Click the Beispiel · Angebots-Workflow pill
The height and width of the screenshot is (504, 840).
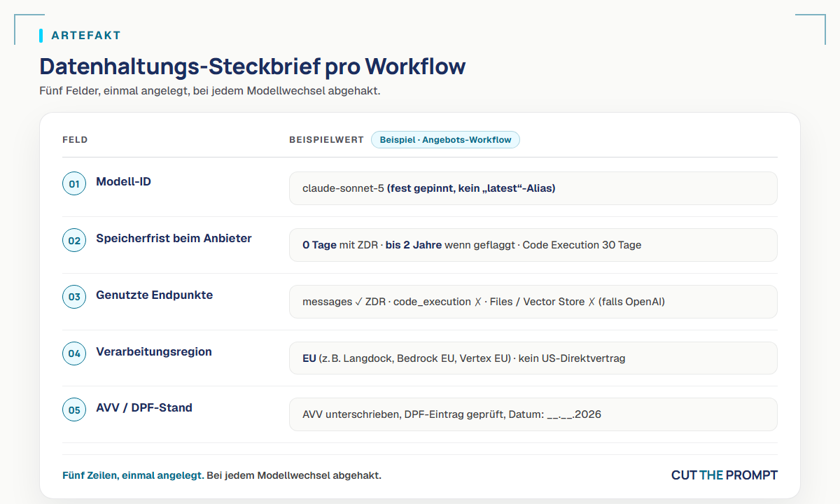(445, 139)
